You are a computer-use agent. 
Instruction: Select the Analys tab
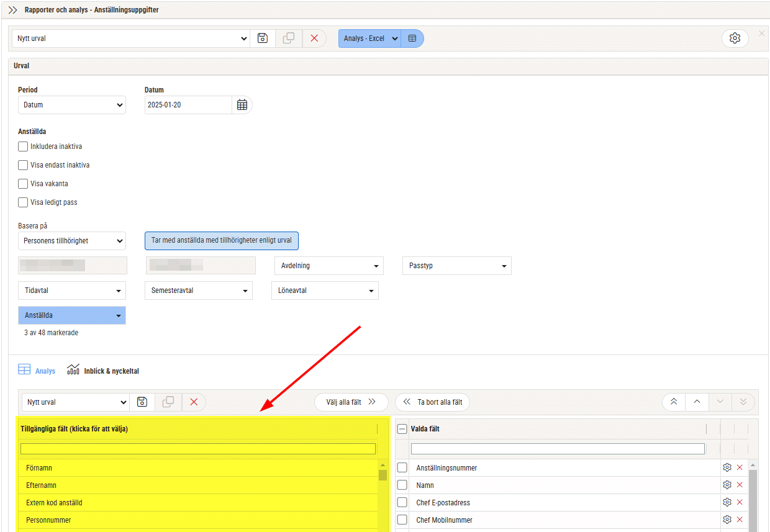(x=37, y=371)
